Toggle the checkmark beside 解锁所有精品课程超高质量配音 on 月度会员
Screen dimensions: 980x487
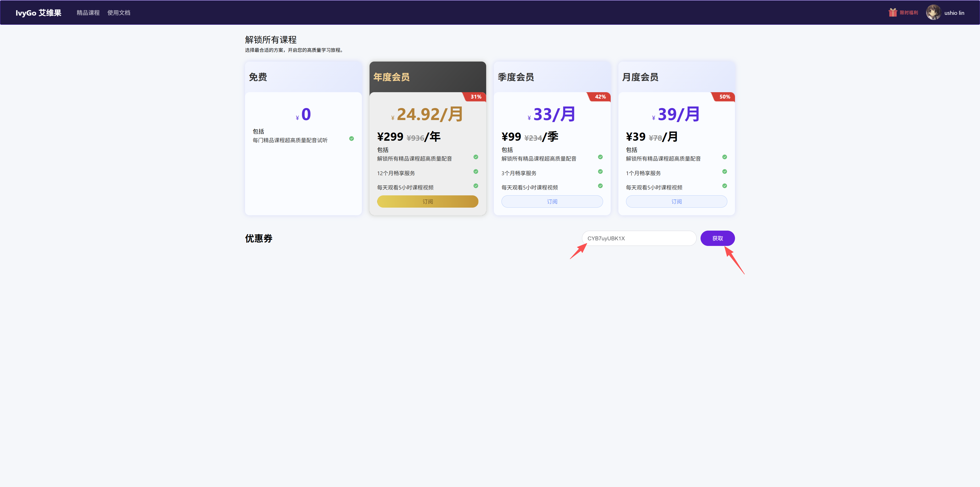click(x=724, y=157)
